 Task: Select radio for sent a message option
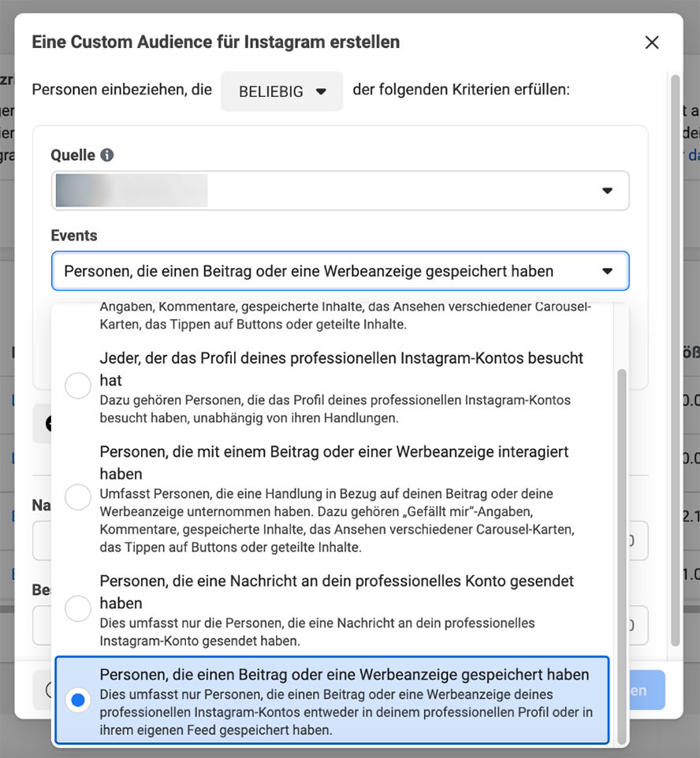tap(78, 608)
